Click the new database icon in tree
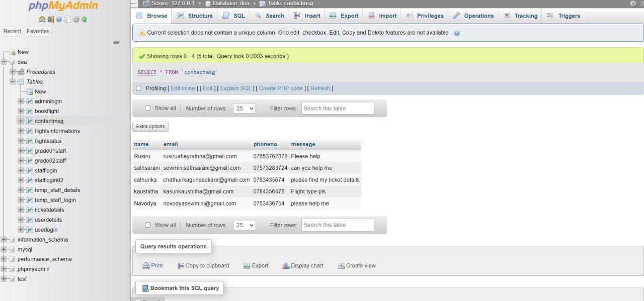The height and width of the screenshot is (301, 644). click(x=13, y=52)
